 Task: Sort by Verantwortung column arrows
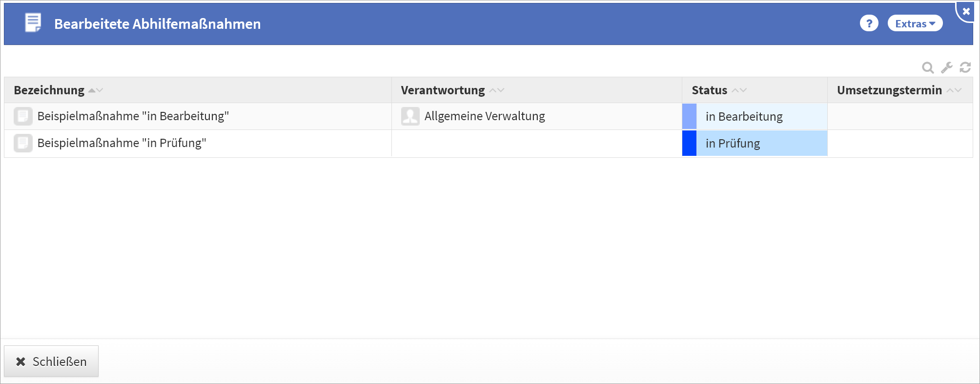(x=497, y=90)
